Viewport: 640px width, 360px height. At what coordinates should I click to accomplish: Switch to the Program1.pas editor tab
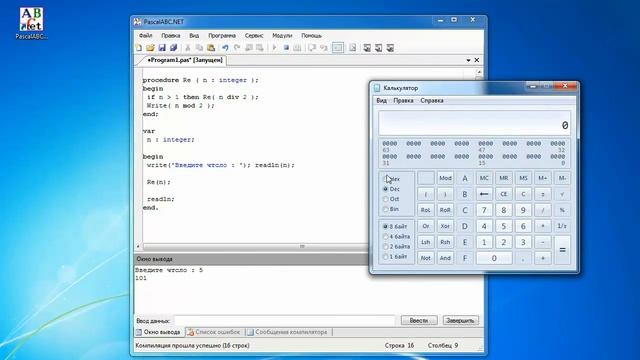click(x=184, y=60)
